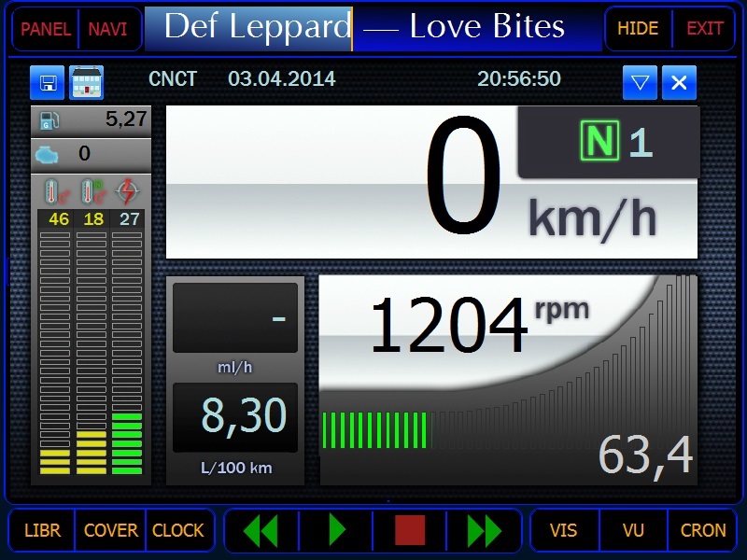Switch to the NAVI tab

point(108,29)
